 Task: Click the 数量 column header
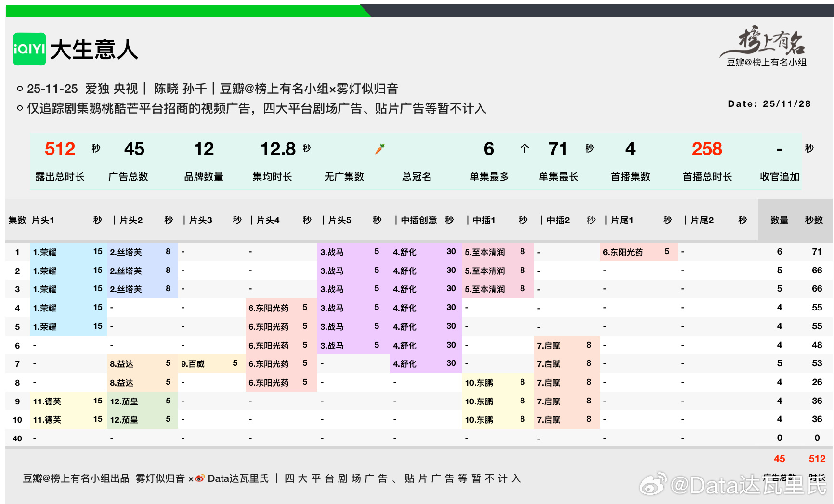click(780, 220)
